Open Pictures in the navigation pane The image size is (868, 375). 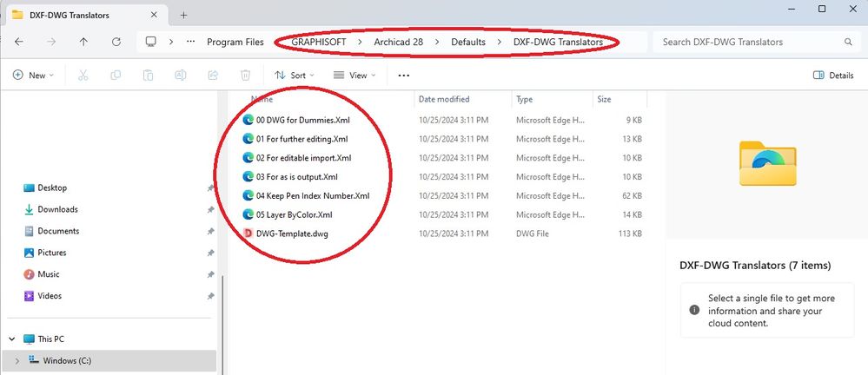[51, 253]
